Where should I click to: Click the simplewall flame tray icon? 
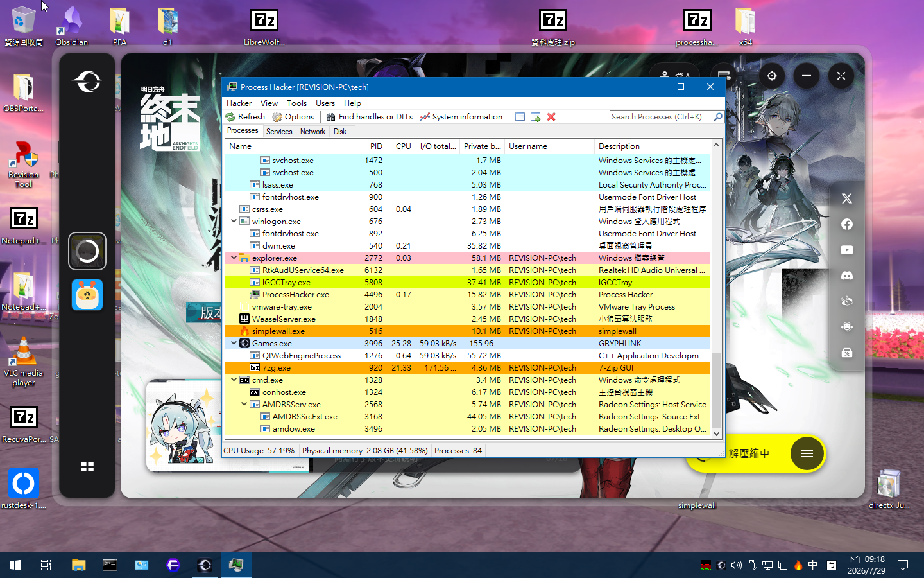tap(798, 565)
